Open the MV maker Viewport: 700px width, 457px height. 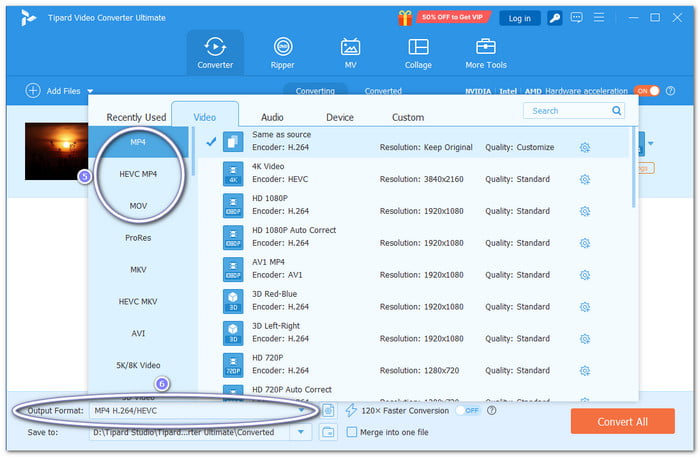point(350,53)
